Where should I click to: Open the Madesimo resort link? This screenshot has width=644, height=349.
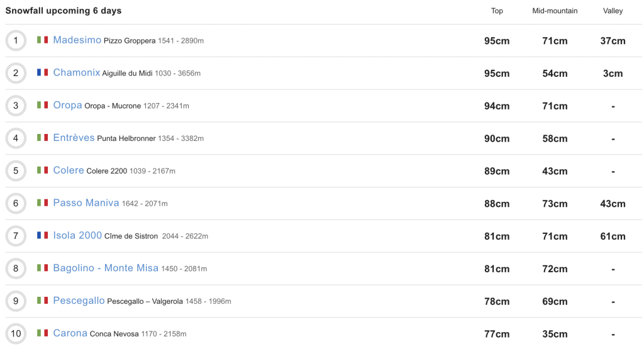(x=77, y=40)
